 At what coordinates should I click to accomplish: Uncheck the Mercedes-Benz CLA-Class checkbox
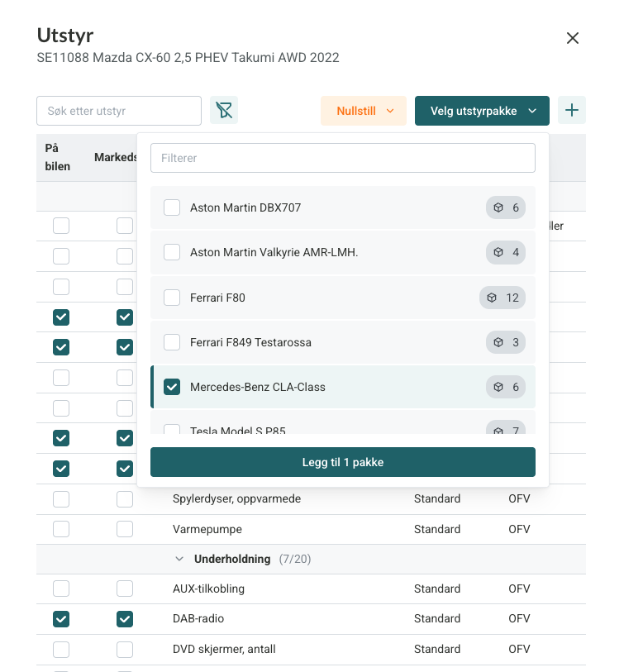(172, 387)
